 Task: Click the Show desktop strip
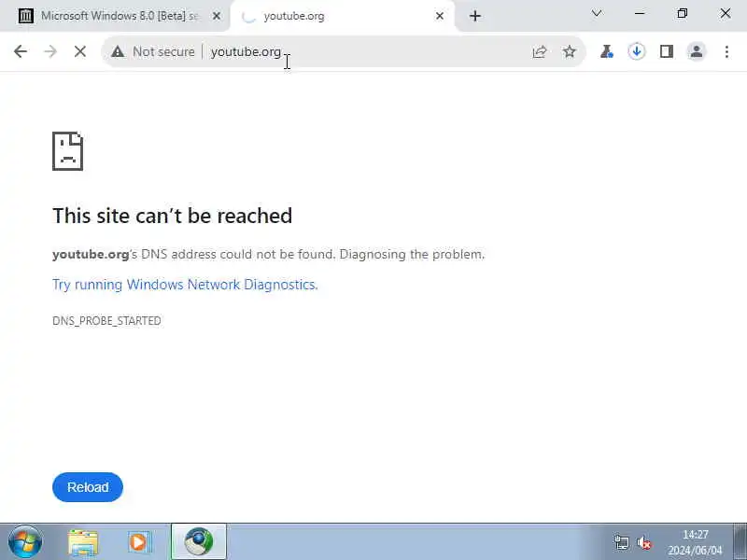(x=740, y=541)
